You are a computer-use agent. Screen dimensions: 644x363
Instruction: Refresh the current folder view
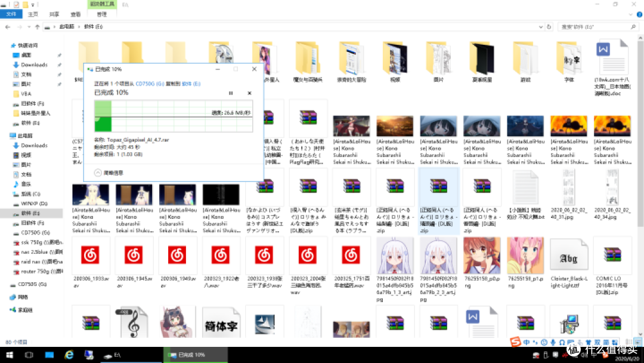(x=549, y=27)
